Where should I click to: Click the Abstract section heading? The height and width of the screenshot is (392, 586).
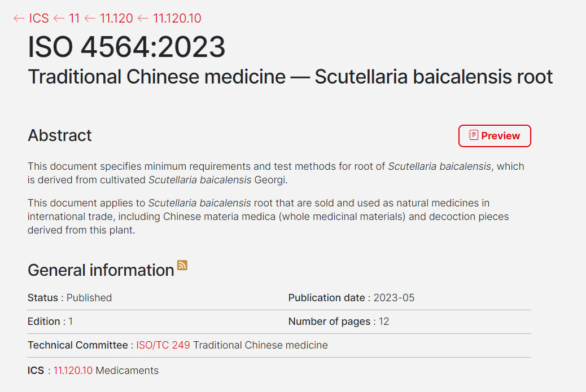(60, 135)
